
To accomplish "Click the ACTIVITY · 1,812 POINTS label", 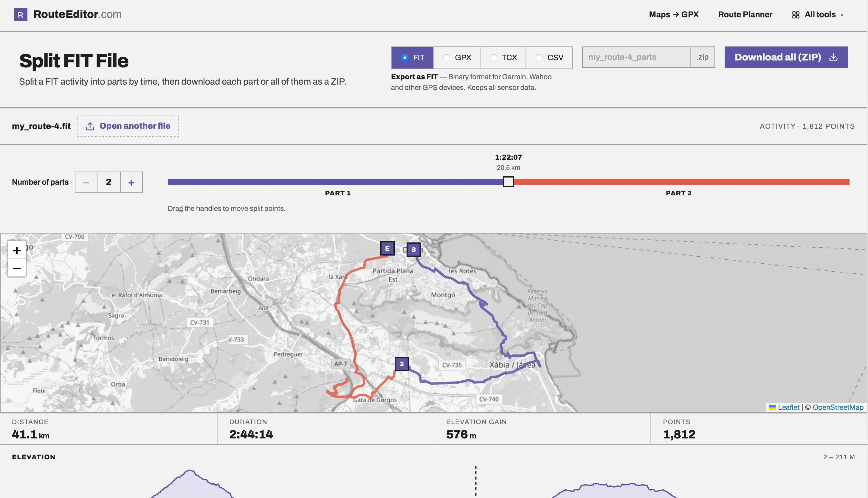I will pos(807,126).
